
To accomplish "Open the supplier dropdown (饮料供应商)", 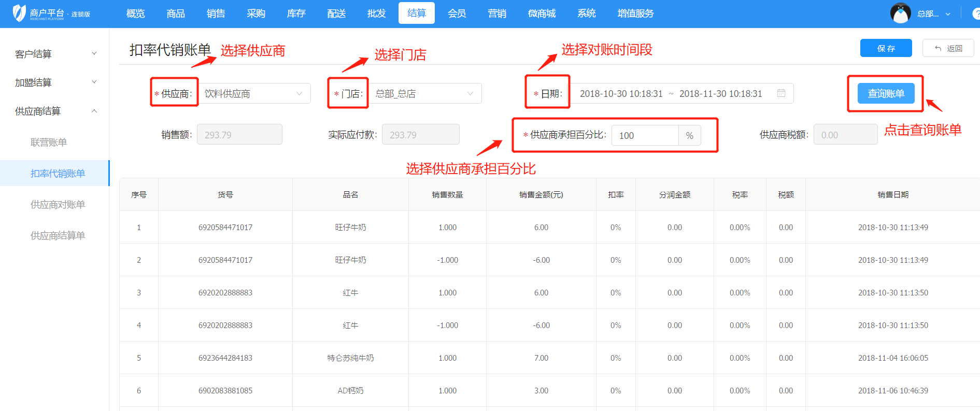I will click(254, 94).
